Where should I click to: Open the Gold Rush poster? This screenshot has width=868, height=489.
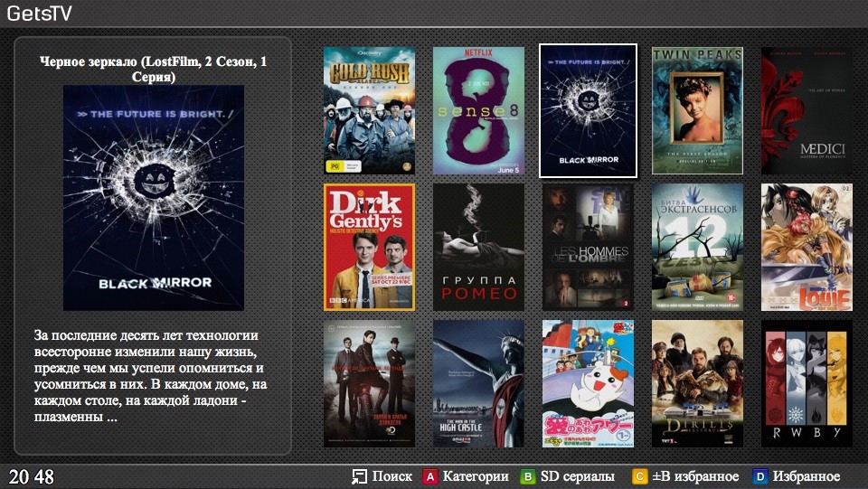point(369,110)
